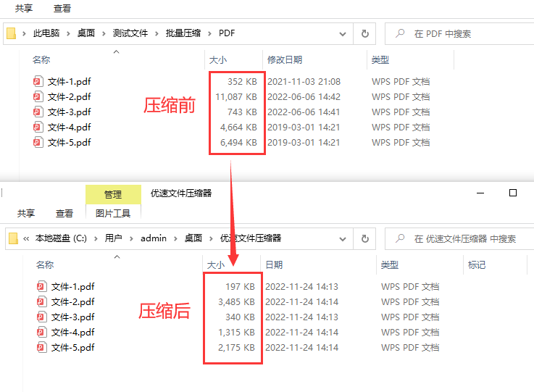Go to 本地磁盘 (C:) in the breadcrumb
Viewport: 534px width, 392px height.
pyautogui.click(x=61, y=238)
